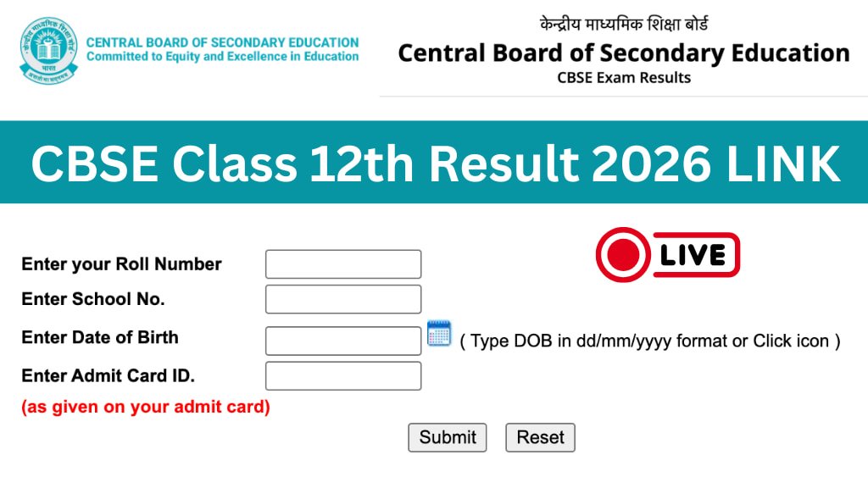Click the Date of Birth input box
Image resolution: width=868 pixels, height=488 pixels.
click(x=343, y=340)
